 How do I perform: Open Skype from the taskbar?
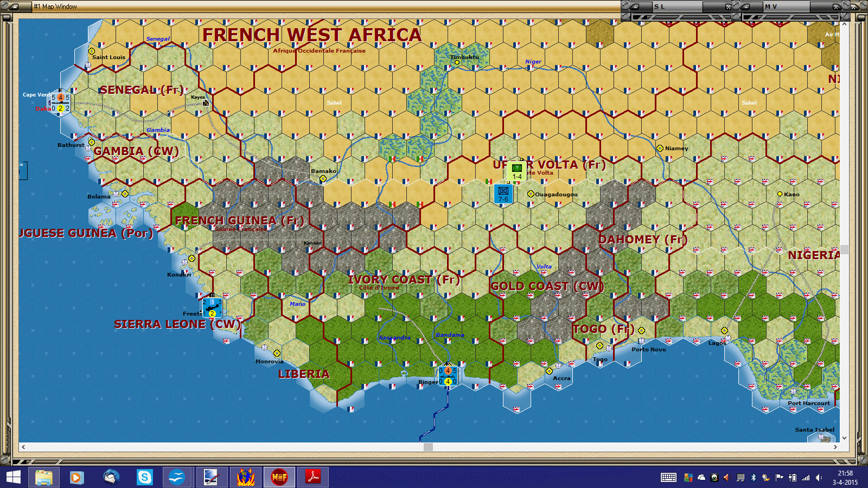[144, 477]
